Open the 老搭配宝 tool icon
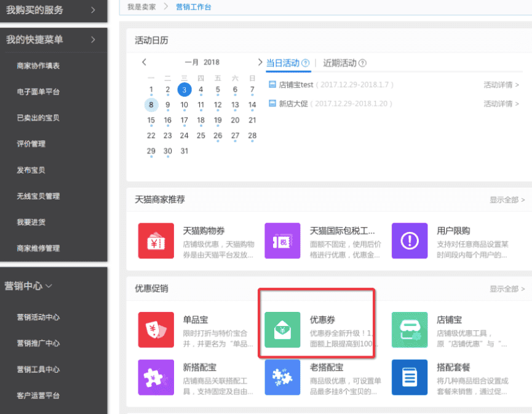The width and height of the screenshot is (532, 414). click(x=282, y=377)
